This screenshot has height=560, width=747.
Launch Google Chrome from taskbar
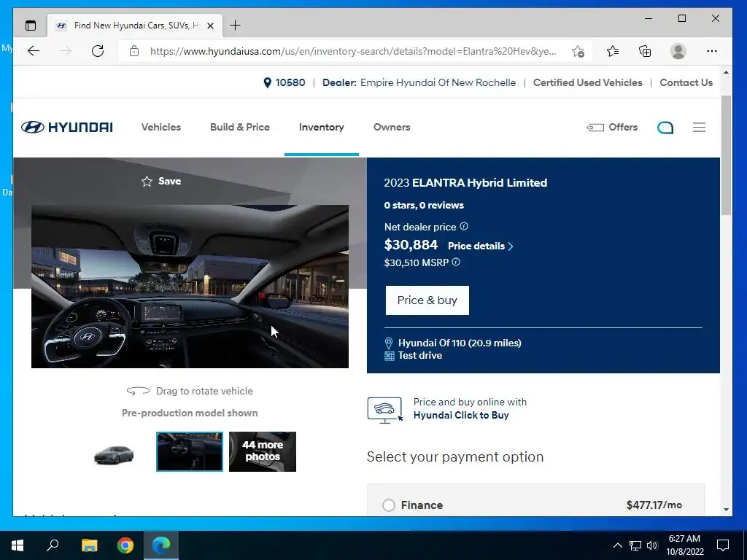pyautogui.click(x=125, y=545)
